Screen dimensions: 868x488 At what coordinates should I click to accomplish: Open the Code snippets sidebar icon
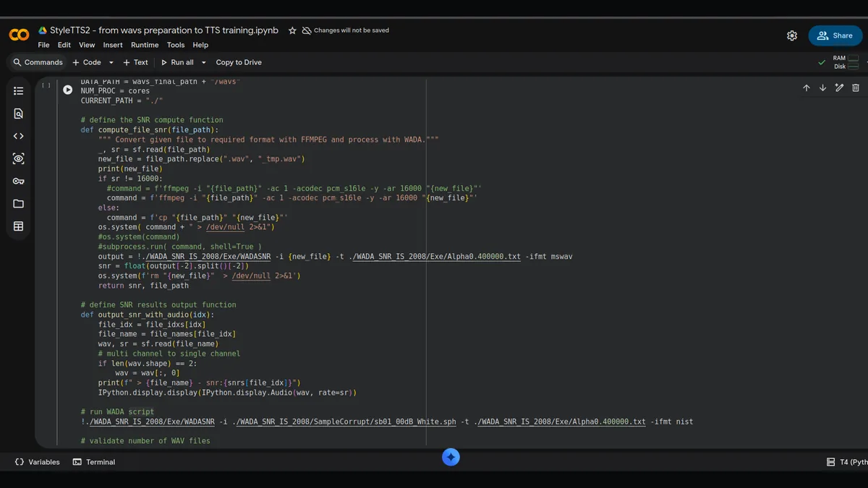[19, 136]
